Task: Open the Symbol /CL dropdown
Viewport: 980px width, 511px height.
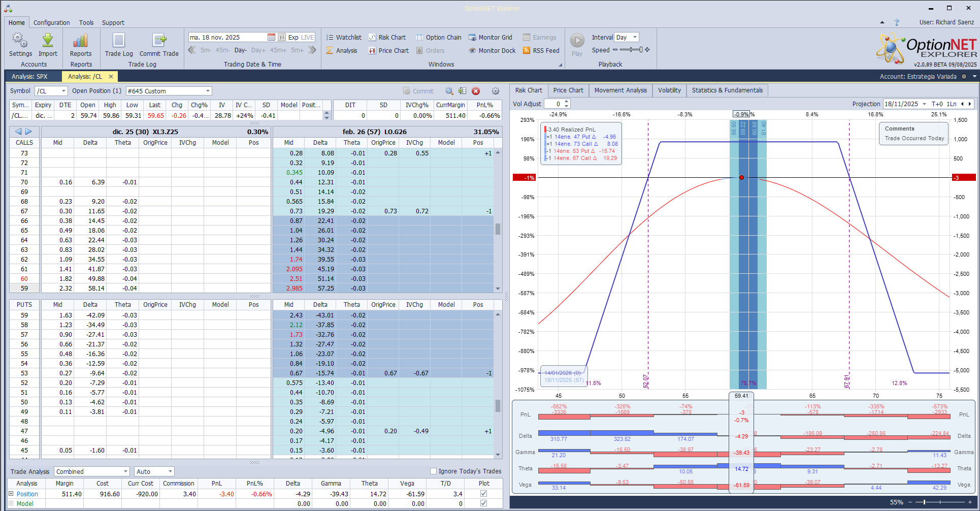Action: 63,91
